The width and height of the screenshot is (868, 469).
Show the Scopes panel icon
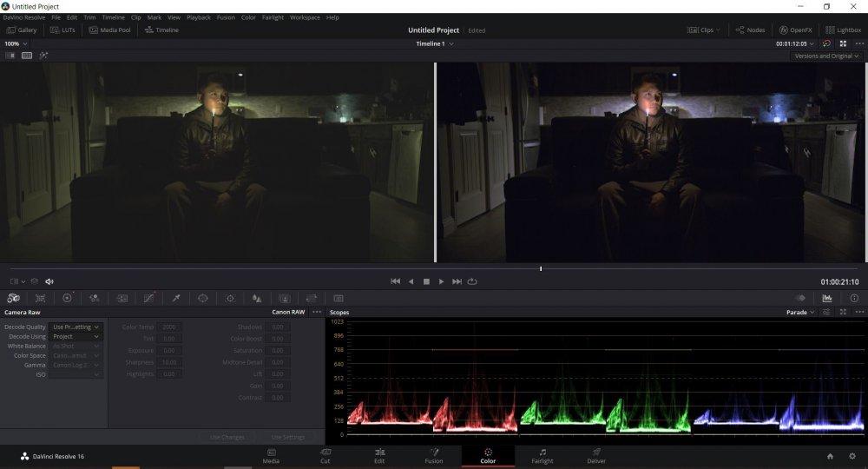[827, 298]
